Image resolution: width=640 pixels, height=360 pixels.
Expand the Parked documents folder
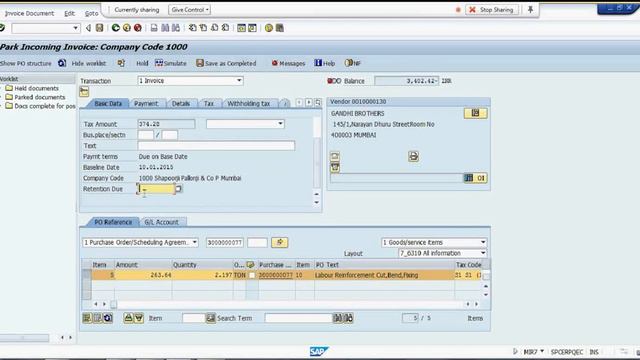click(x=9, y=97)
